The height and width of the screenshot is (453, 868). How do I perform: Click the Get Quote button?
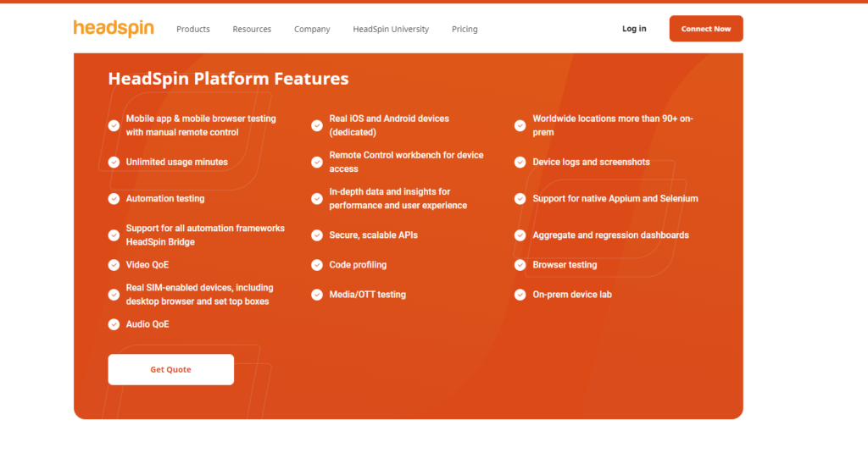pyautogui.click(x=171, y=369)
